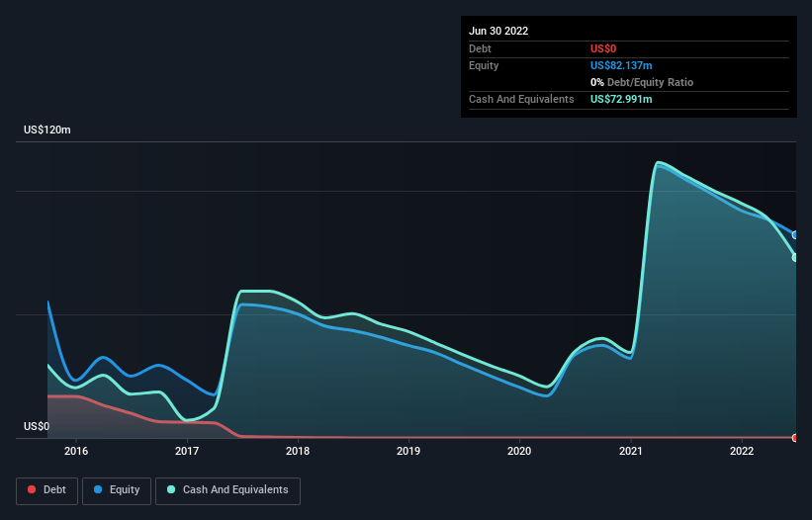Click the US$82.137m equity value in tooltip
Screen dimensions: 812x520
pyautogui.click(x=621, y=65)
